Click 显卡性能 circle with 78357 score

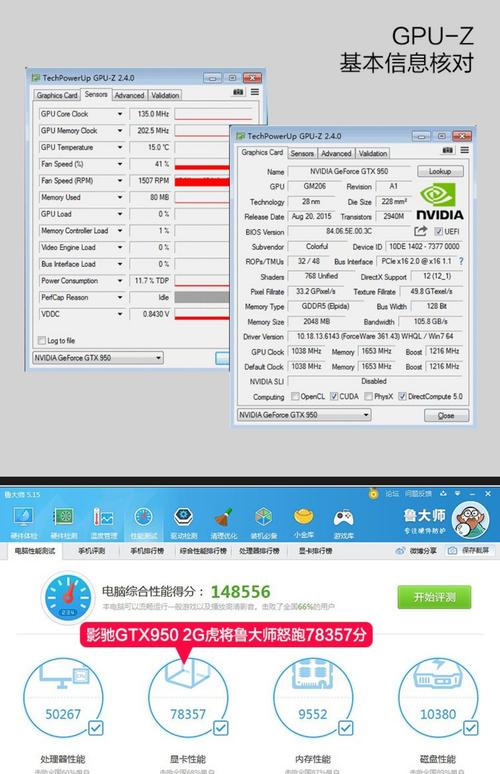pos(188,697)
